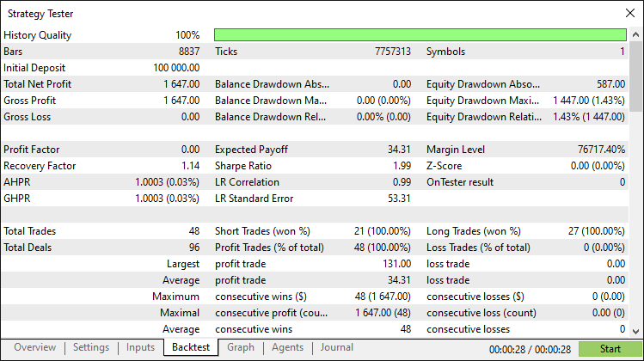The height and width of the screenshot is (361, 644).
Task: Switch to the Settings tab
Action: [x=91, y=347]
